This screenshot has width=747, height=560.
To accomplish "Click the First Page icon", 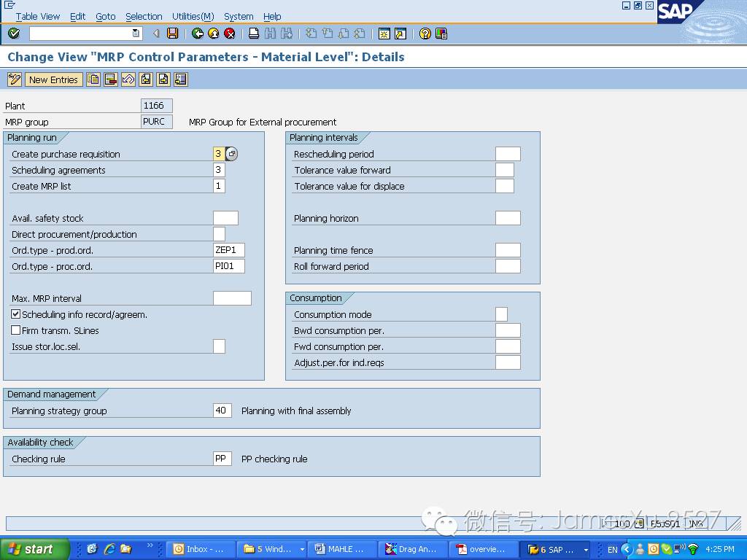I will tap(311, 34).
